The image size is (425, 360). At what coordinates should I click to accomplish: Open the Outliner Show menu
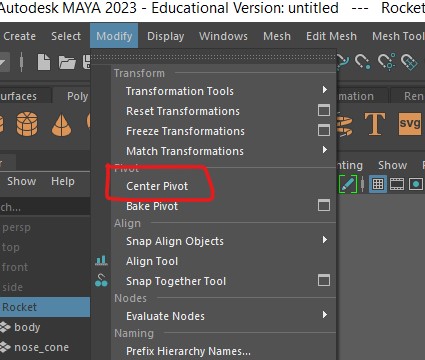(x=22, y=181)
